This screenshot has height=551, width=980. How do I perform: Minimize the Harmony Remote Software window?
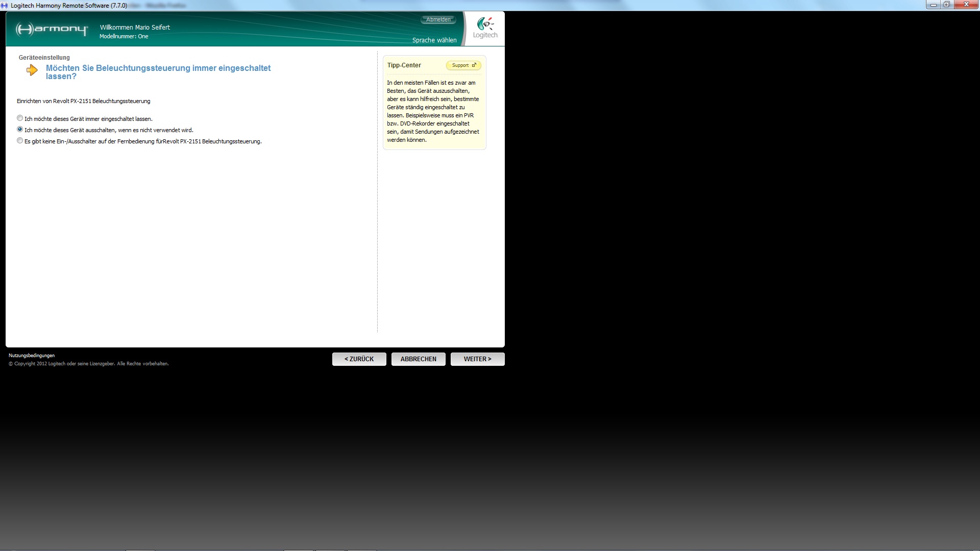coord(933,5)
